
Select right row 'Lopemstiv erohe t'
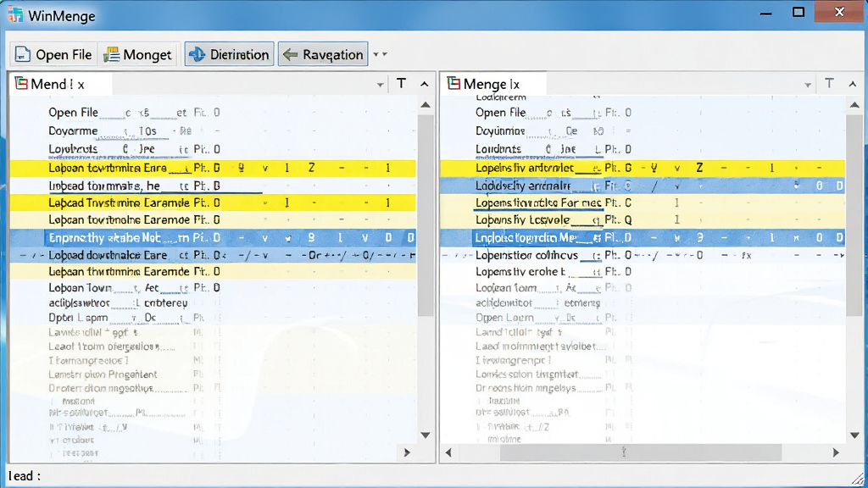coord(643,272)
